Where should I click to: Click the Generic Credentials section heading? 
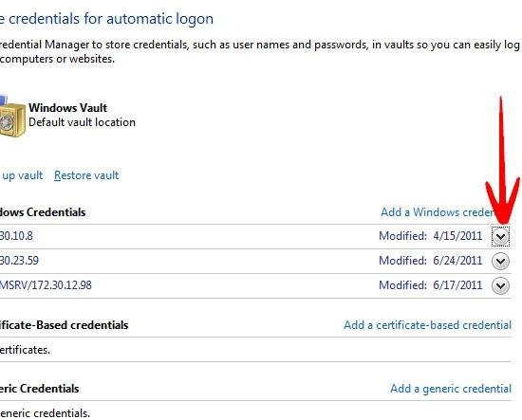pyautogui.click(x=39, y=389)
